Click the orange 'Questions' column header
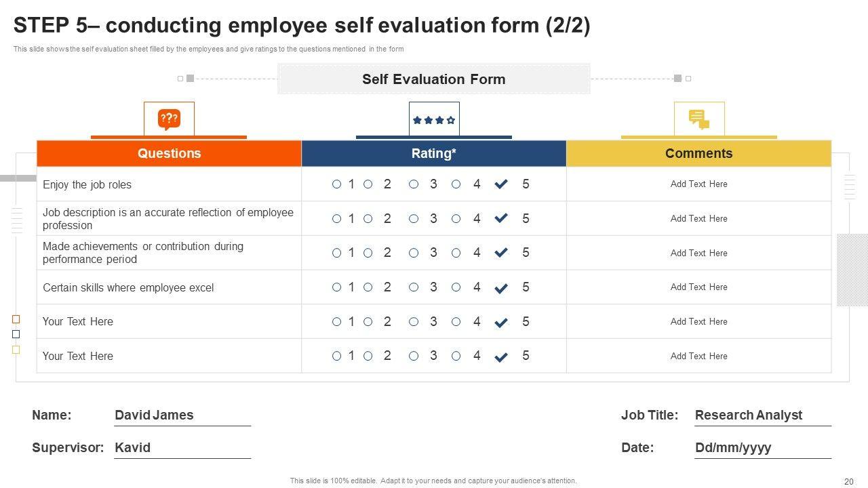Screen dimensions: 868x488 pos(169,153)
